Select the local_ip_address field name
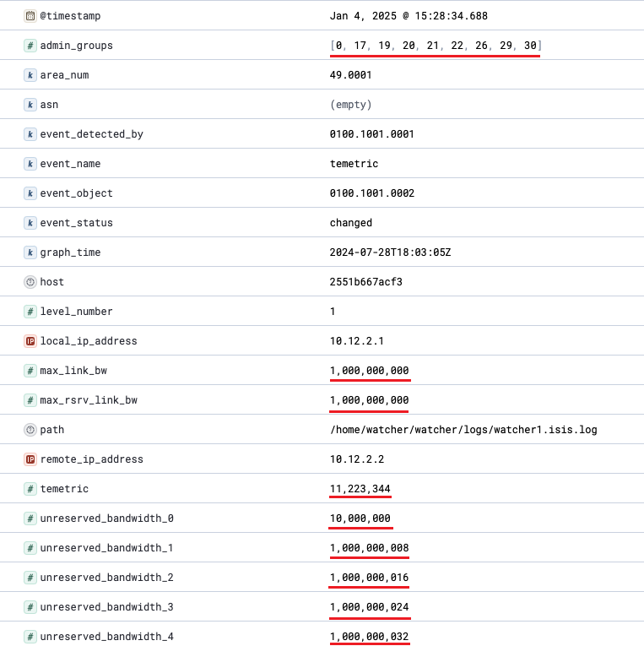 pyautogui.click(x=89, y=341)
